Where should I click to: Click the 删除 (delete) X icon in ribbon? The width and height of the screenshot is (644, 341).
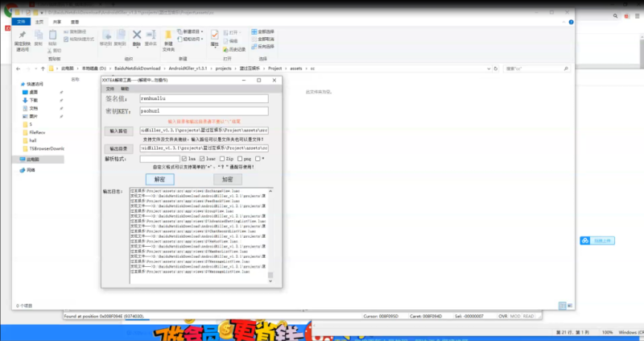click(x=136, y=35)
